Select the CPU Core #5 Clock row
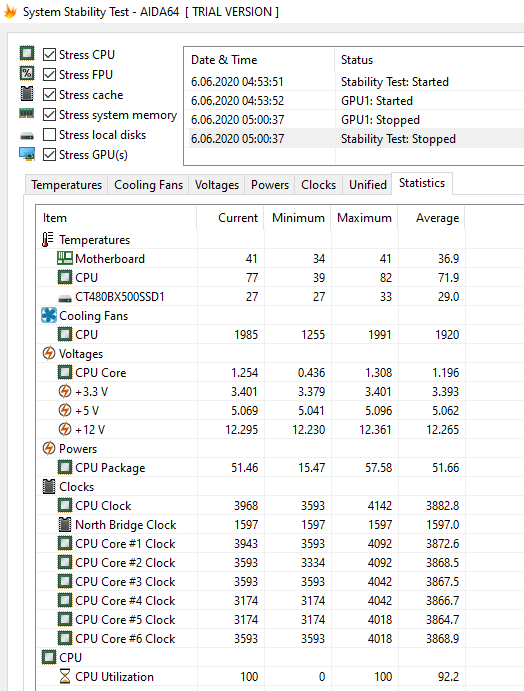Image resolution: width=524 pixels, height=691 pixels. click(x=251, y=619)
